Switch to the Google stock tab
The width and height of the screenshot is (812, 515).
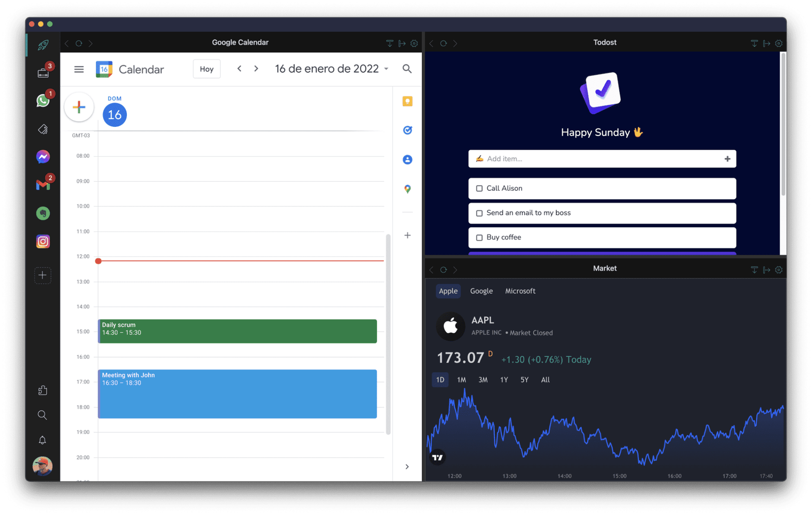pos(481,291)
